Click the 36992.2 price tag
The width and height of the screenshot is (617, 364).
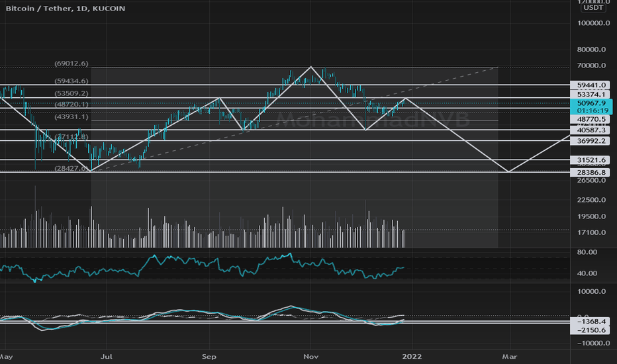pyautogui.click(x=590, y=141)
